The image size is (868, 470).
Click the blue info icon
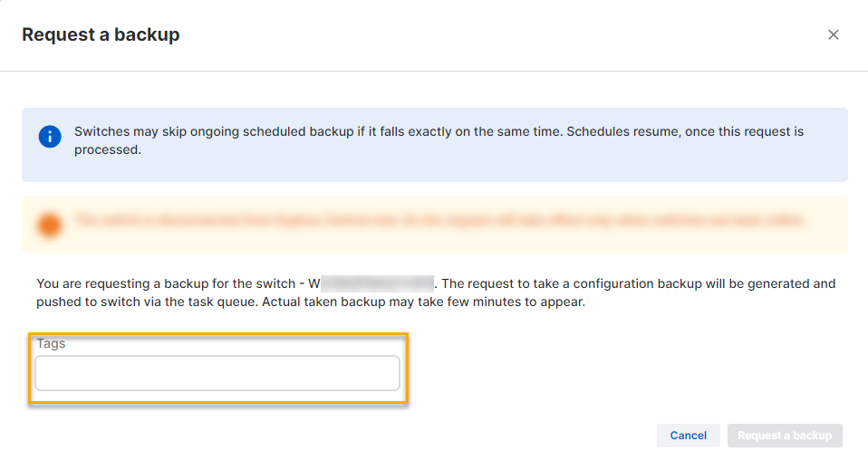tap(50, 137)
